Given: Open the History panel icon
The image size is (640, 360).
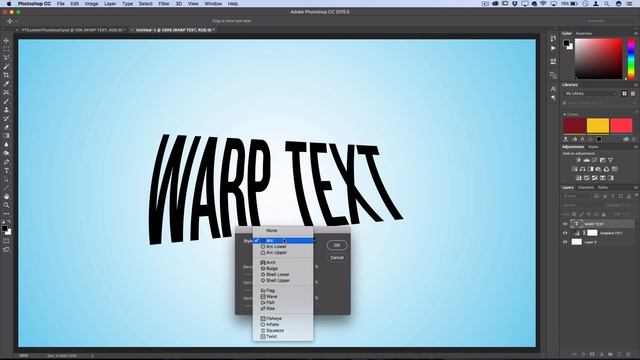Looking at the screenshot, I should tap(553, 39).
